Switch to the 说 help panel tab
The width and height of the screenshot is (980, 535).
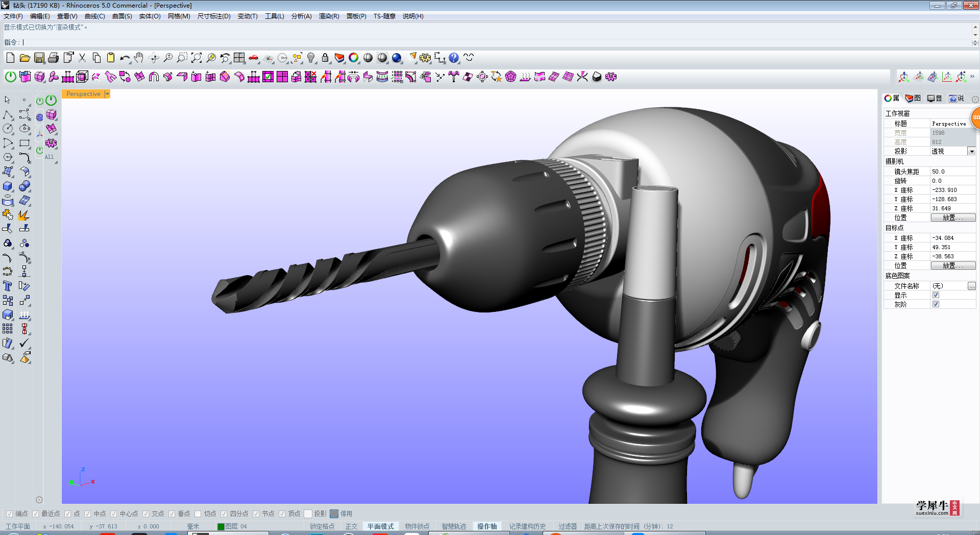pos(957,99)
